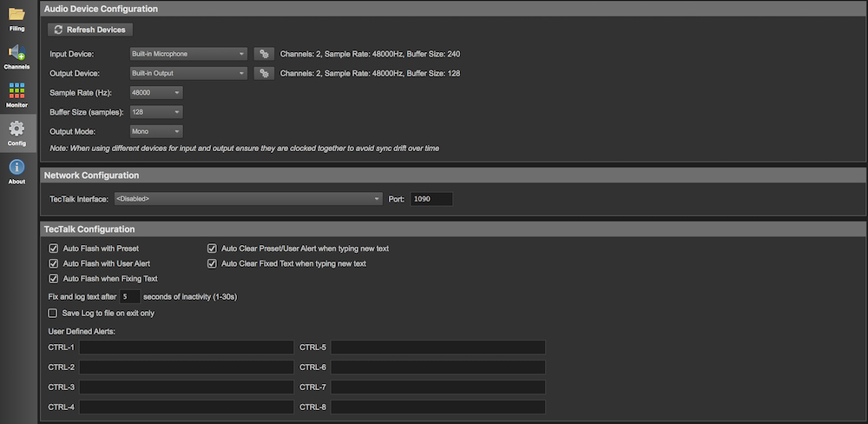Click the inactivity seconds field
The height and width of the screenshot is (424, 868).
click(x=129, y=296)
